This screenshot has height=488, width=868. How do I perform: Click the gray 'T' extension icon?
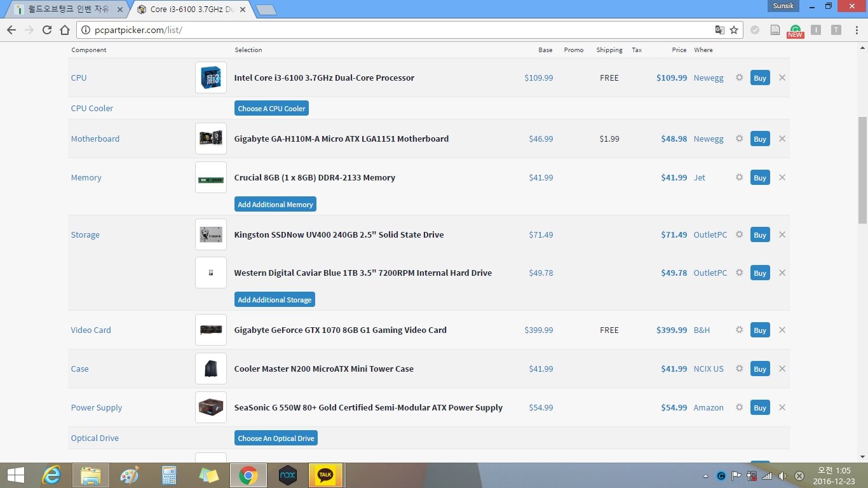coord(836,30)
